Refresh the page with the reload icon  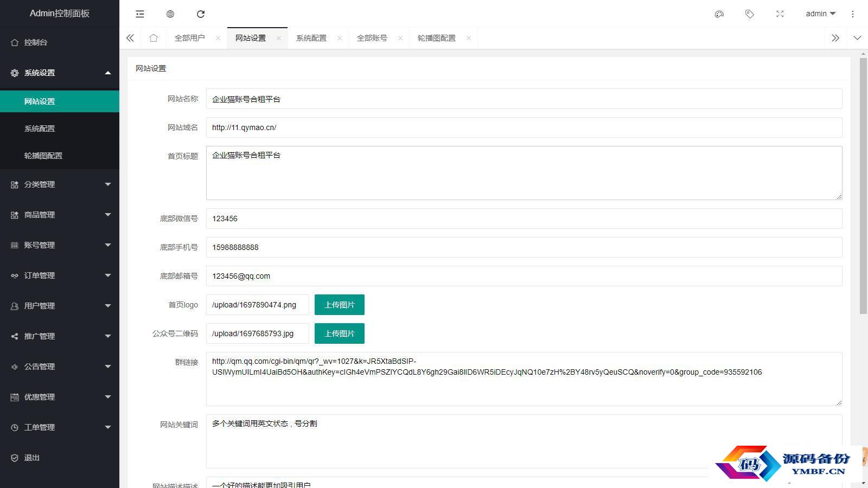201,14
